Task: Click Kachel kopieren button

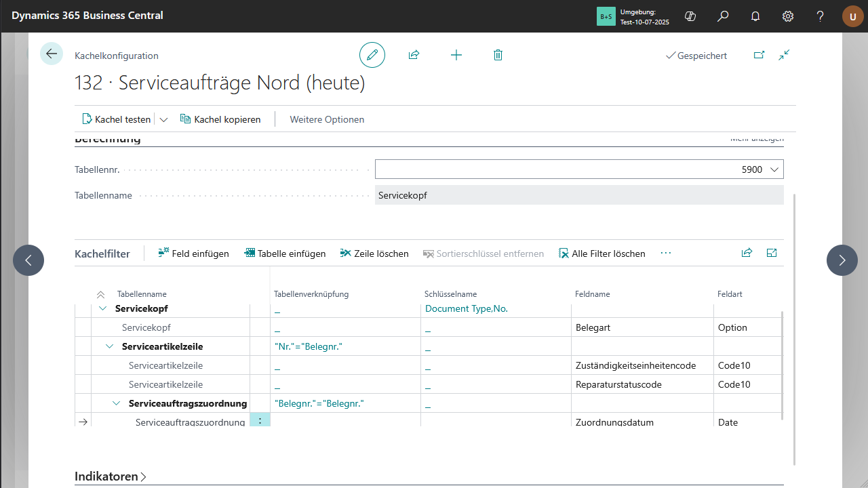Action: pos(220,119)
